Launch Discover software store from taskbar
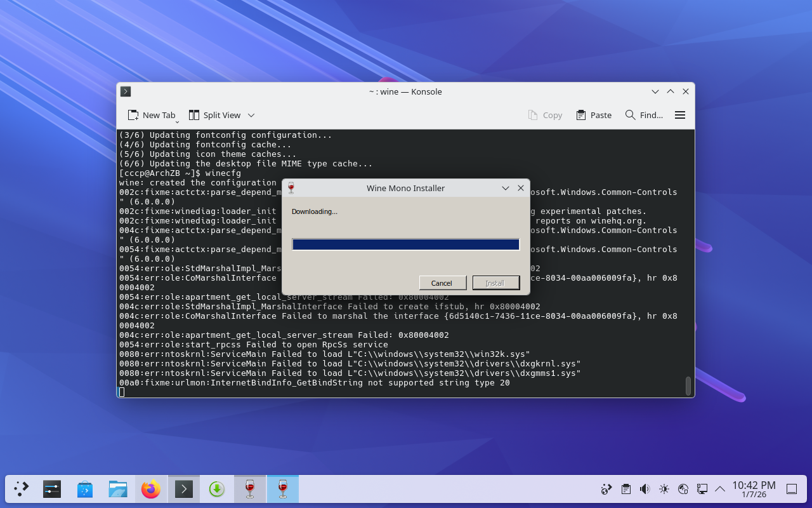Screen dimensions: 812x508 (85, 489)
